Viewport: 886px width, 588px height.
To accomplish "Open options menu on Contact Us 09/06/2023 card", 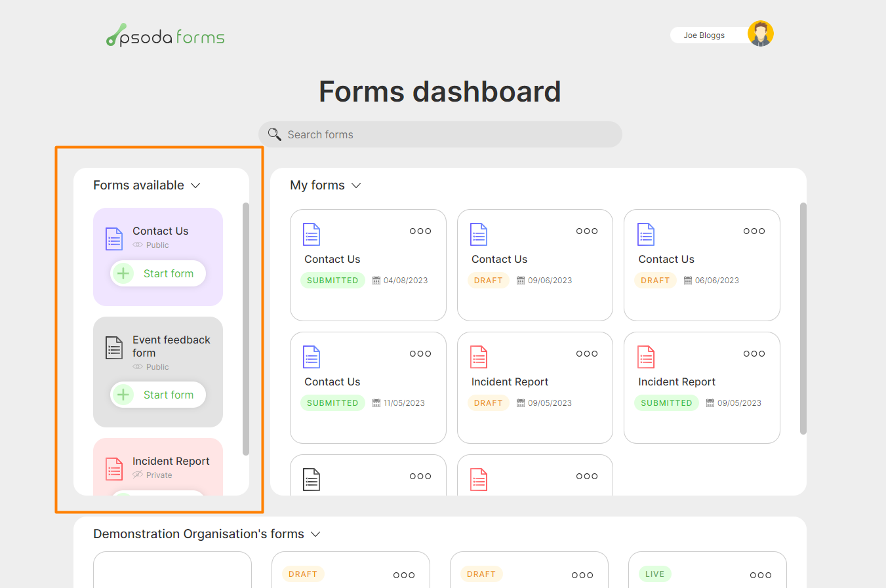I will (587, 231).
